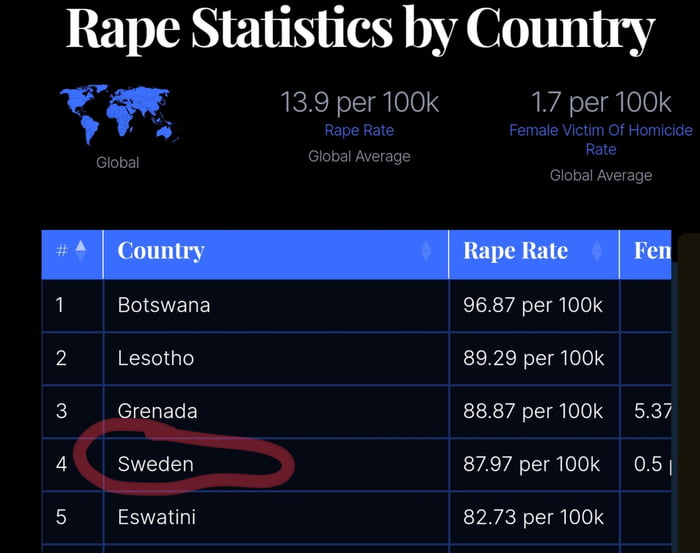Sort by Rape Rate column arrows

(597, 251)
